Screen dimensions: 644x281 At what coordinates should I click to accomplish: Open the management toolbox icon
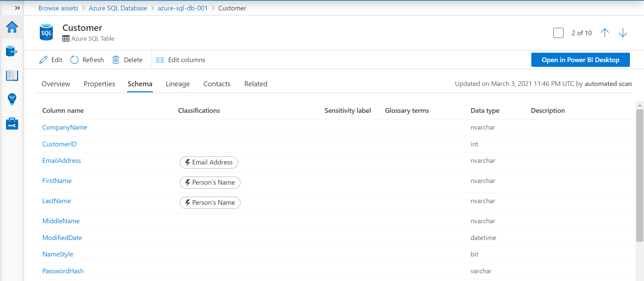click(x=12, y=124)
